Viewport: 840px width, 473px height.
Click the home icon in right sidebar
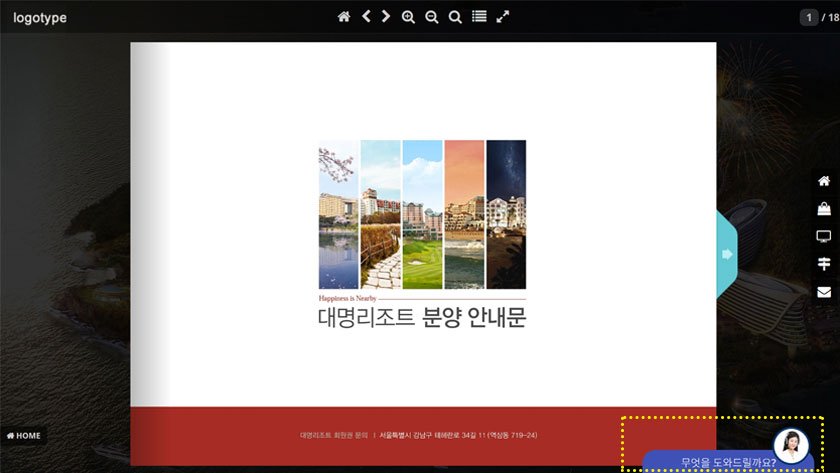(824, 181)
